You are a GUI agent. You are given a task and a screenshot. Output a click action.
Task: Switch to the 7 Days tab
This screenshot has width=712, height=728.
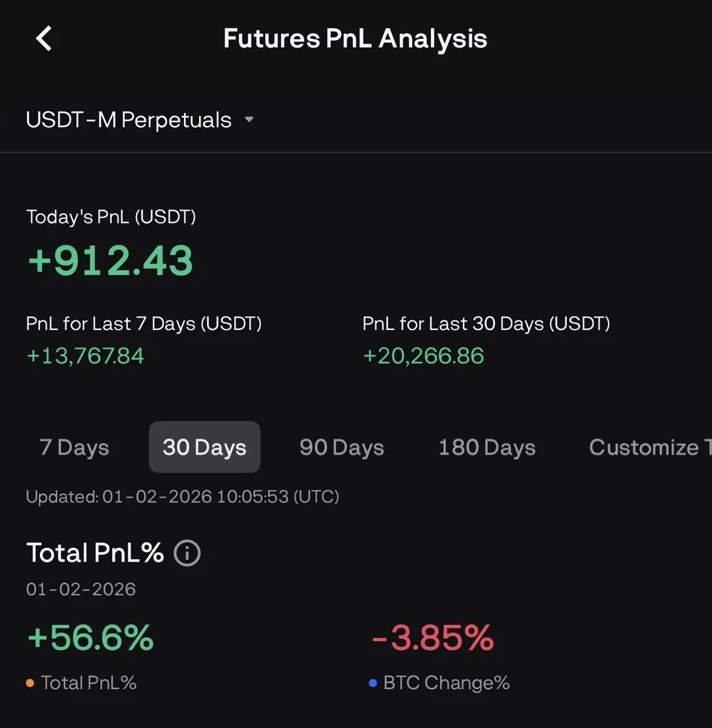click(74, 448)
